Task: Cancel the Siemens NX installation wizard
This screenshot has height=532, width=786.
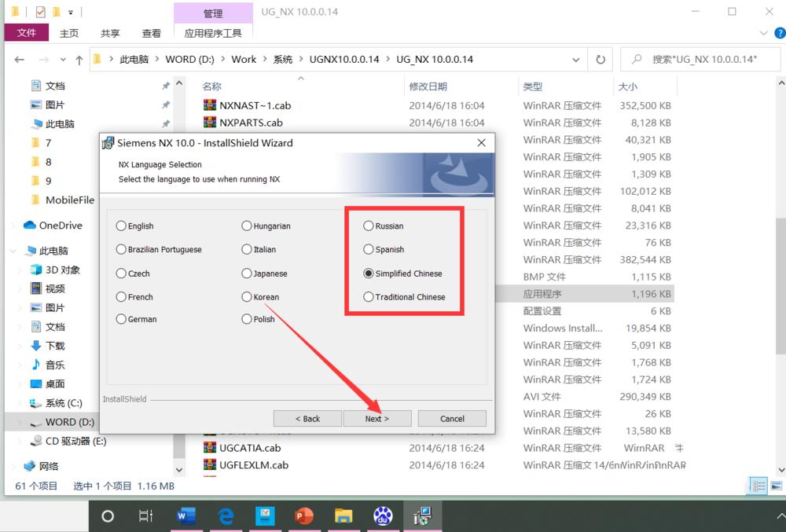Action: (452, 418)
